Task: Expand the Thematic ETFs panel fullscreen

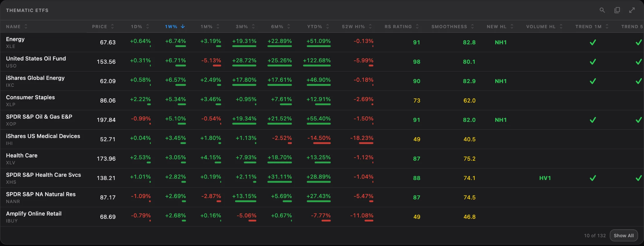Action: tap(632, 10)
